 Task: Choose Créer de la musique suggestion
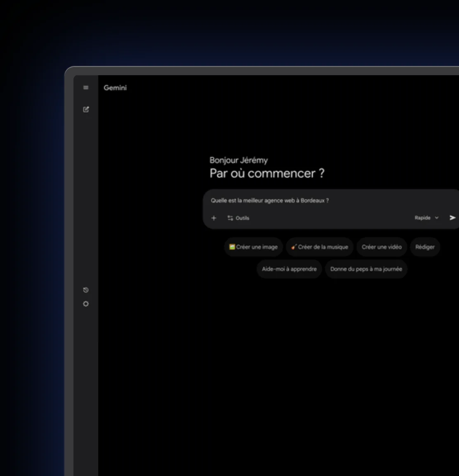(319, 247)
